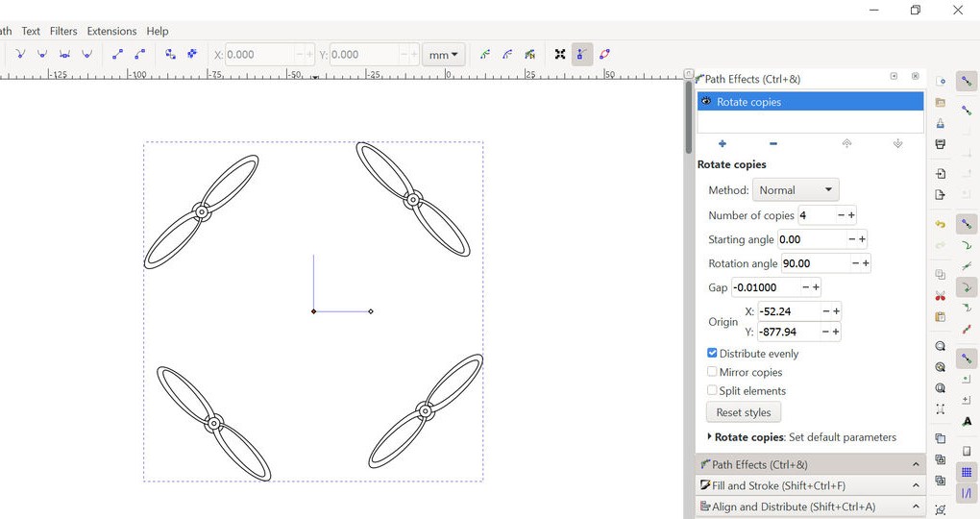Undo the last action
Viewport: 980px width, 519px height.
click(940, 224)
